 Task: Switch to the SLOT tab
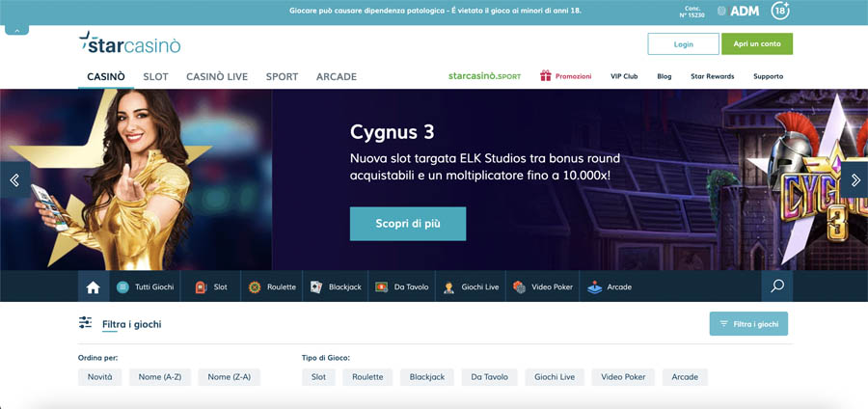pyautogui.click(x=155, y=77)
